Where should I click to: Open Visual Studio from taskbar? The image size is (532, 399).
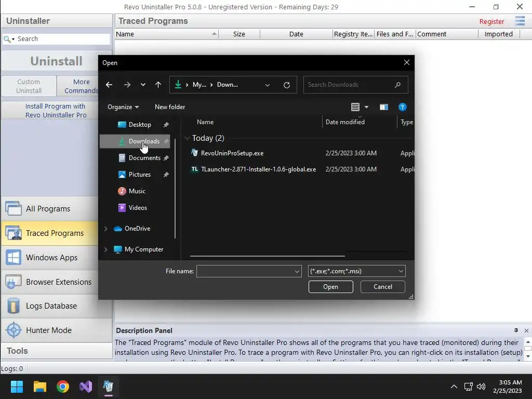pyautogui.click(x=86, y=387)
